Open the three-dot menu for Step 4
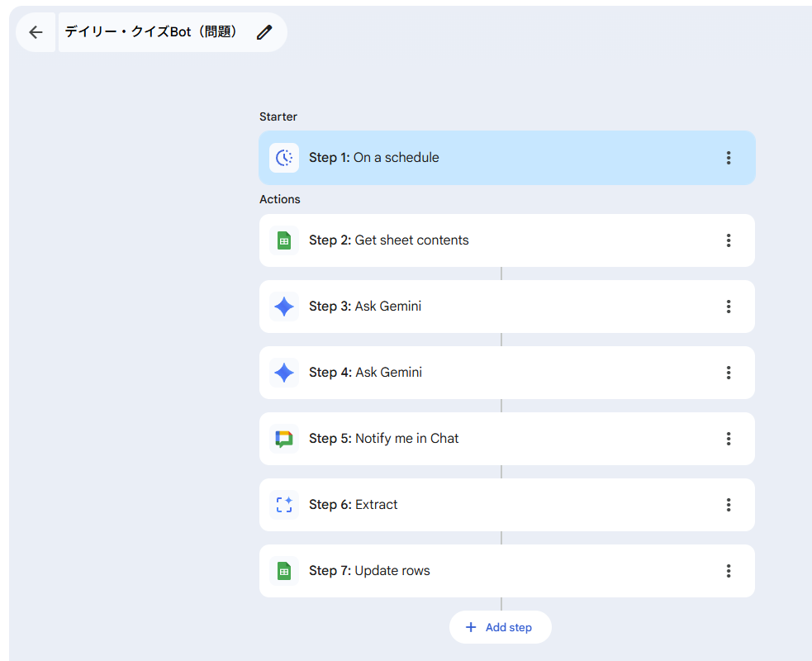Viewport: 812px width, 661px height. click(x=729, y=373)
